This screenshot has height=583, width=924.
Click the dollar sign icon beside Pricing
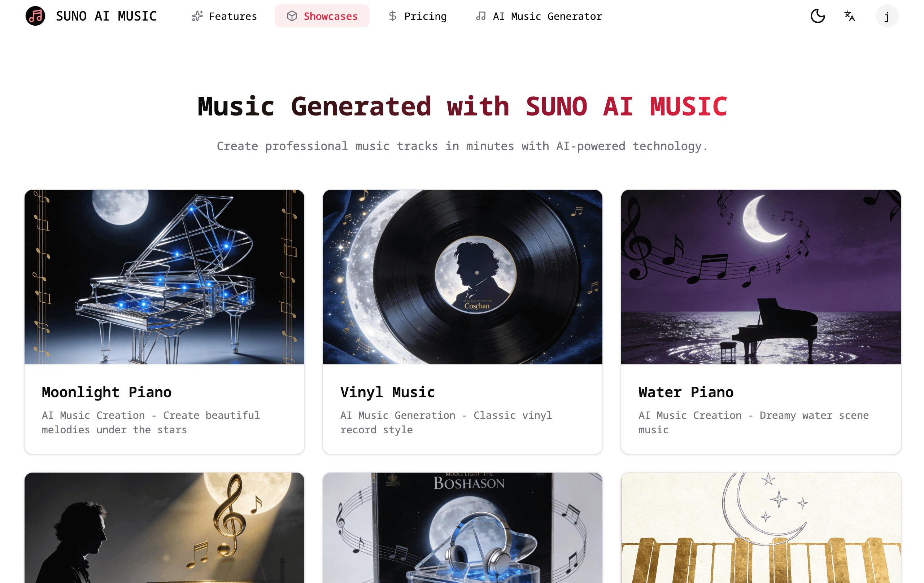pos(392,16)
